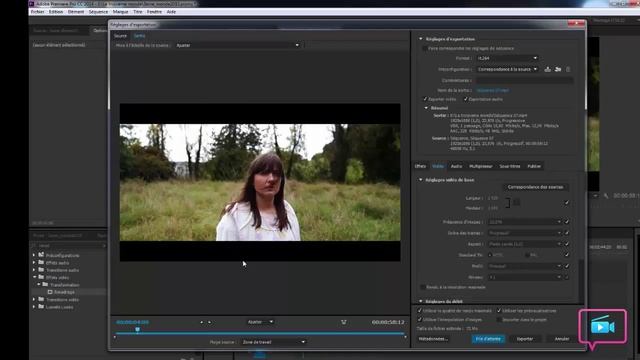The image size is (640, 360).
Task: Click the Annuler button
Action: [562, 339]
